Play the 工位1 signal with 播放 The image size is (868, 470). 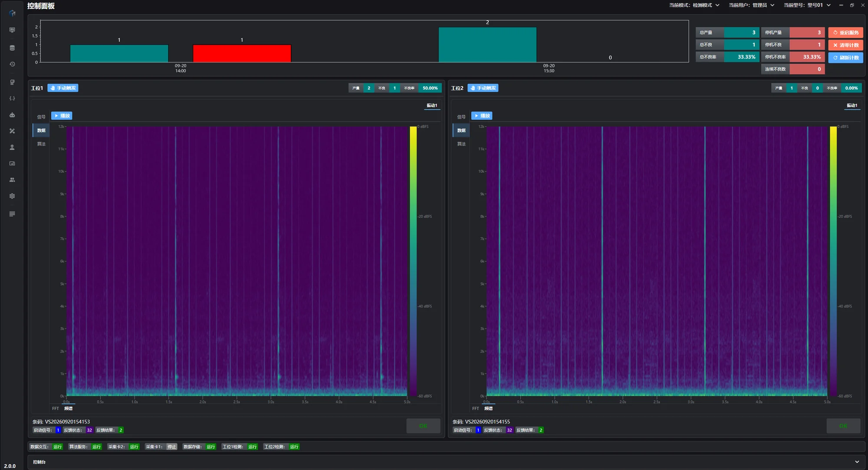tap(62, 116)
